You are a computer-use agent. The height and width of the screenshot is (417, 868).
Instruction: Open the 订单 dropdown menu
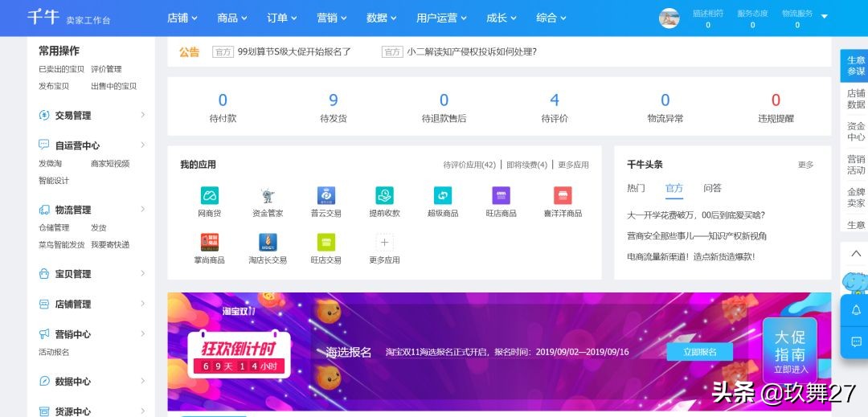(x=282, y=18)
